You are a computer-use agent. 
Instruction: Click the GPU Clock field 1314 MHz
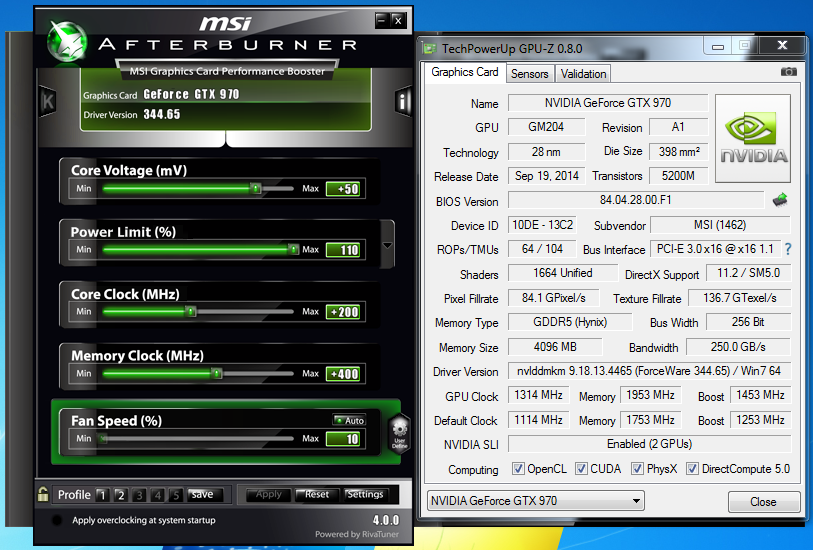pos(538,395)
